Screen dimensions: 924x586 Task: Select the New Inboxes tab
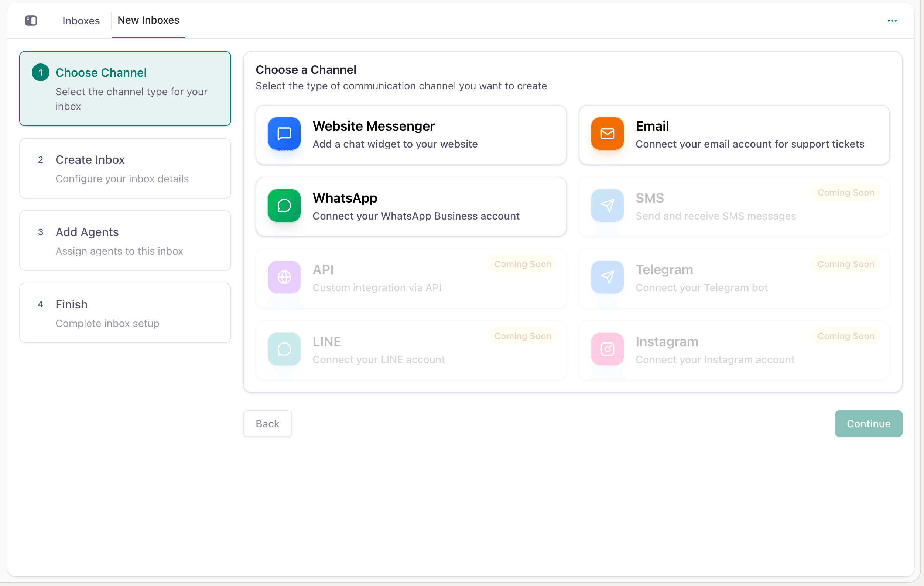[x=148, y=20]
